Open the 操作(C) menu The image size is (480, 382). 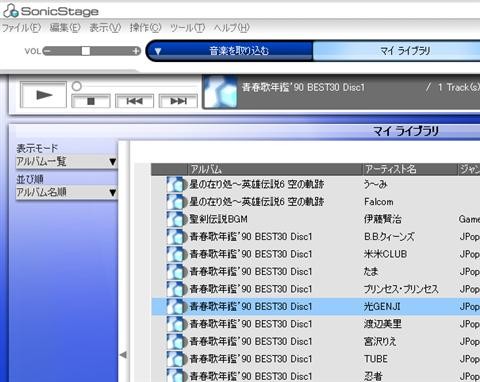(x=145, y=28)
